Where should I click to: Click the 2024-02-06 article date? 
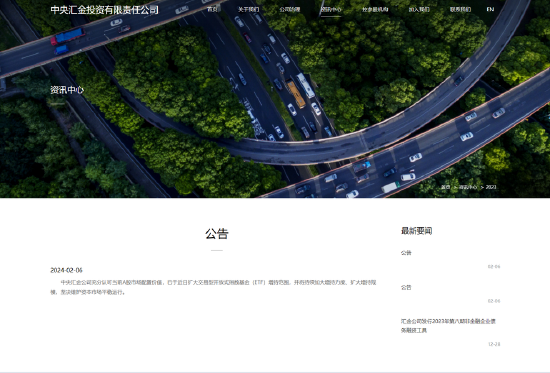click(x=66, y=270)
